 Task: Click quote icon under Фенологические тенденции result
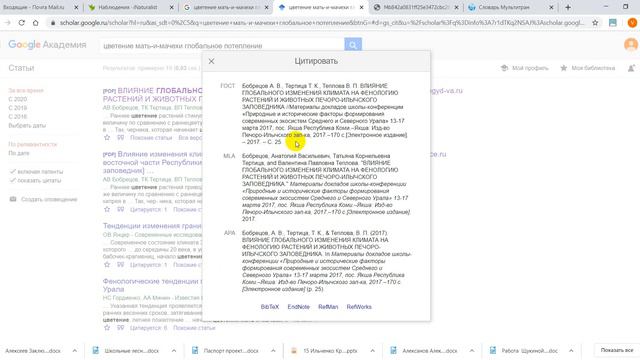pyautogui.click(x=121, y=328)
